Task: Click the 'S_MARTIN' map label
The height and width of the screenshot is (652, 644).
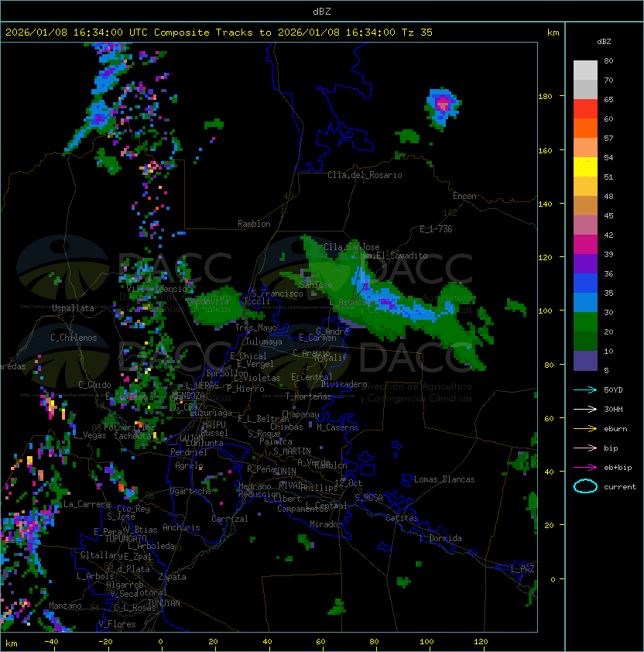Action: pyautogui.click(x=292, y=451)
